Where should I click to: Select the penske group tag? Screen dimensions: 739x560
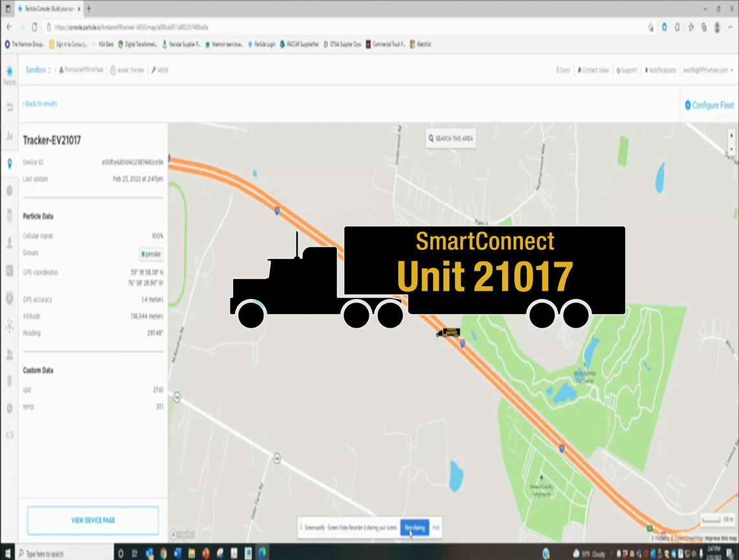pyautogui.click(x=151, y=254)
